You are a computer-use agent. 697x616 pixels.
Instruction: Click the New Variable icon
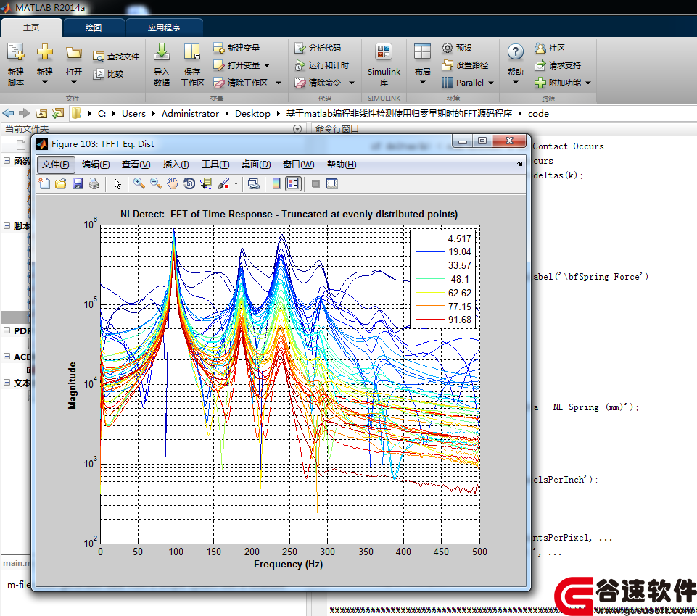click(x=218, y=48)
